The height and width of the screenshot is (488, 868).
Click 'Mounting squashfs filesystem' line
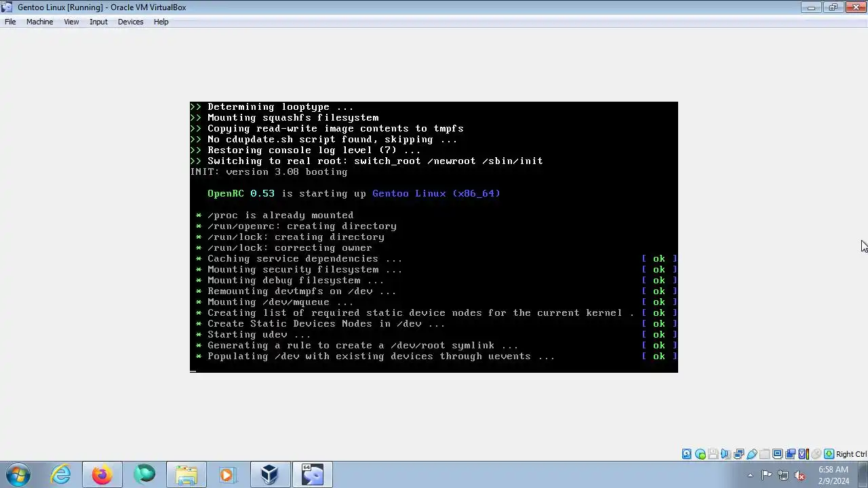(x=293, y=118)
